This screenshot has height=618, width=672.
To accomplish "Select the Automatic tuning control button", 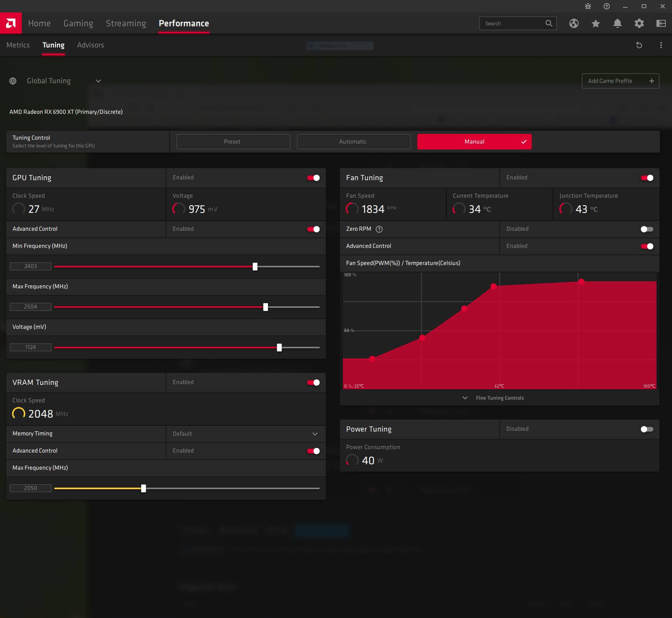I will pos(354,142).
